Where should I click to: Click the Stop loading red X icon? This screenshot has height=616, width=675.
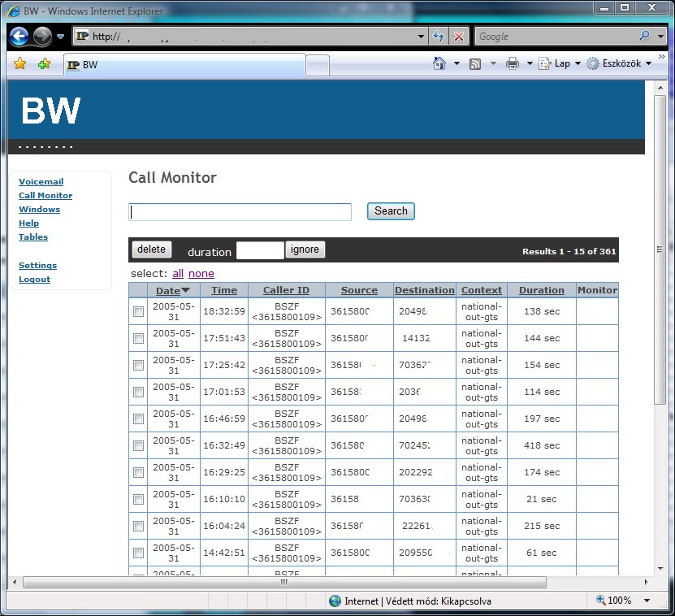[459, 37]
